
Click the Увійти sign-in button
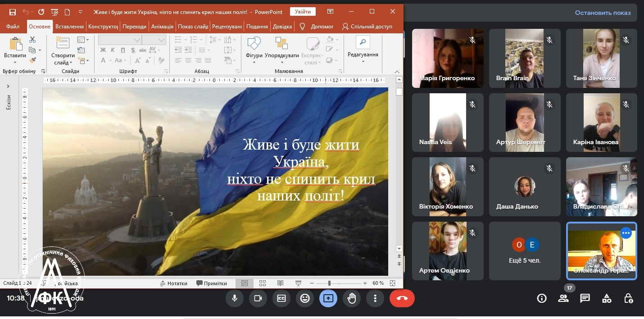click(303, 12)
